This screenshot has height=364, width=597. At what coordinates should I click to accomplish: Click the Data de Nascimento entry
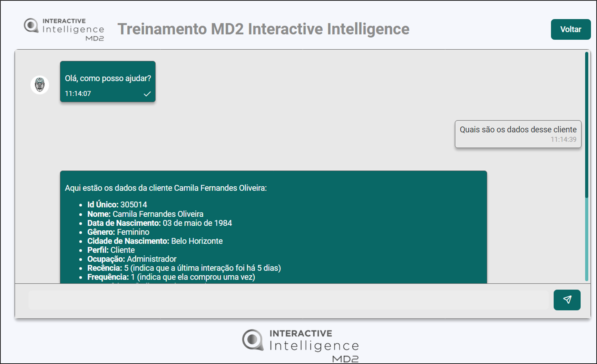click(x=159, y=223)
